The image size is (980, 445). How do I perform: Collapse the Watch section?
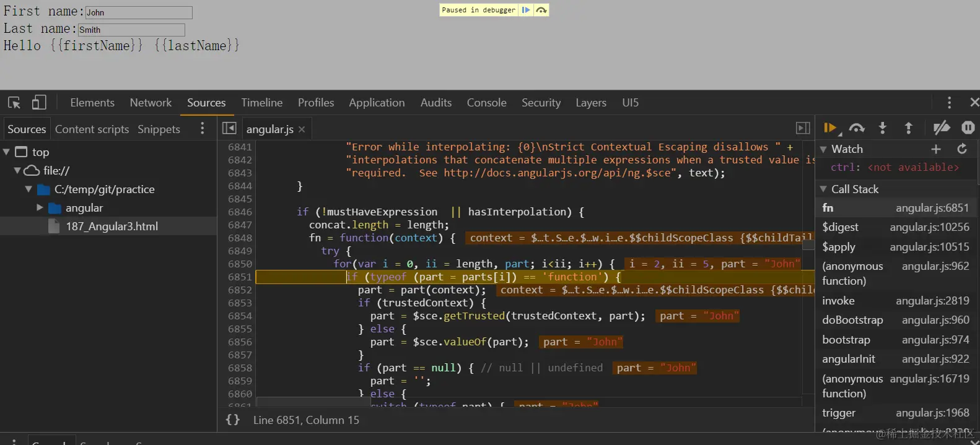point(823,149)
